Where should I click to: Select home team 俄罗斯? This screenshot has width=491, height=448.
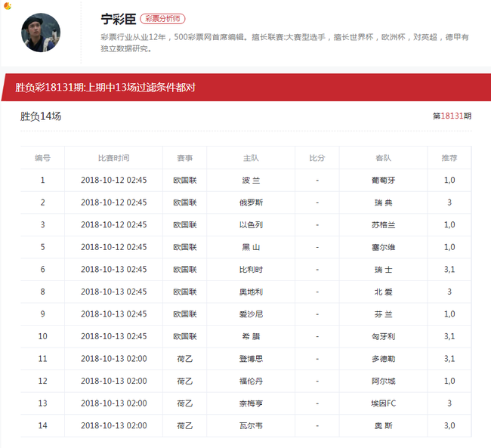click(251, 202)
